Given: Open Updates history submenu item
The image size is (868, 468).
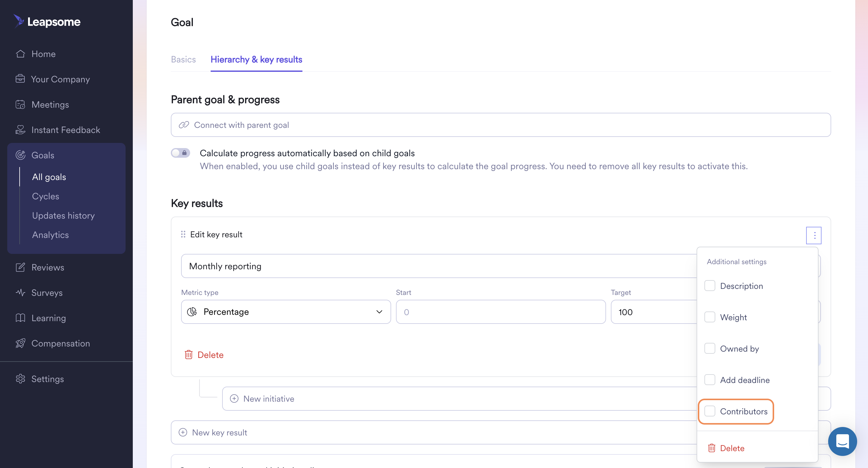Looking at the screenshot, I should 63,216.
